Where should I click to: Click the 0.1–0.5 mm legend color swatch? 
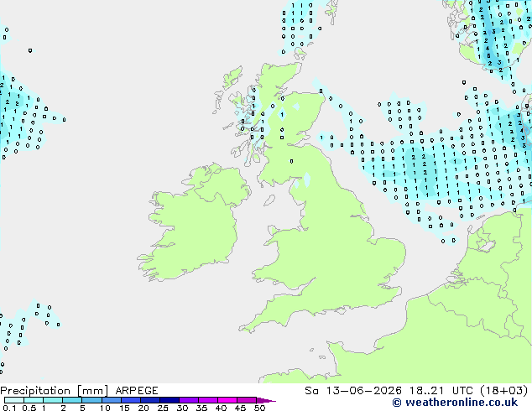pos(14,400)
